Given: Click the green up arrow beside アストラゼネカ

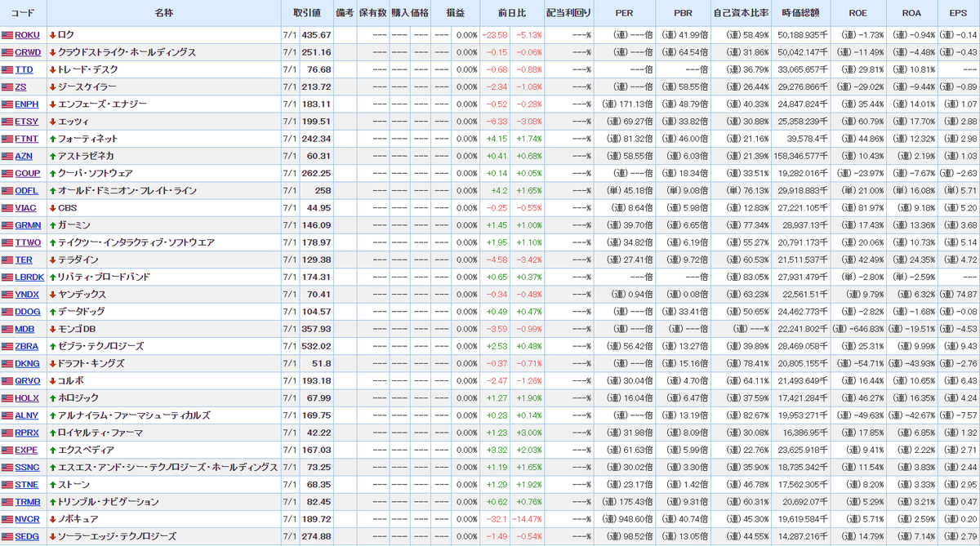Looking at the screenshot, I should click(53, 156).
